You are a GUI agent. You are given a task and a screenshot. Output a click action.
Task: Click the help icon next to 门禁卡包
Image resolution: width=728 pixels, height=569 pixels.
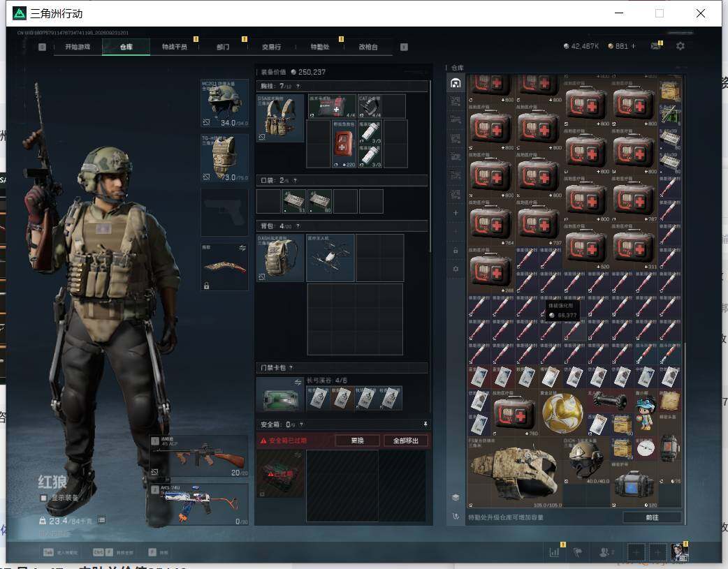pyautogui.click(x=291, y=367)
